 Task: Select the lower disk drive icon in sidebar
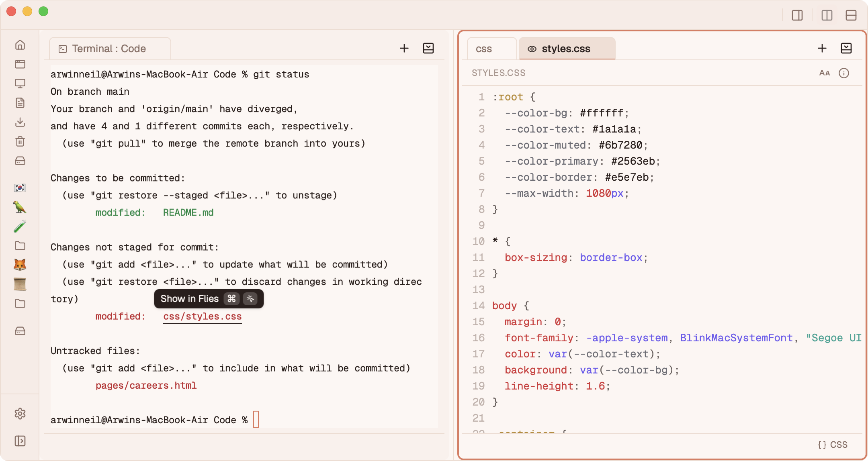tap(20, 331)
